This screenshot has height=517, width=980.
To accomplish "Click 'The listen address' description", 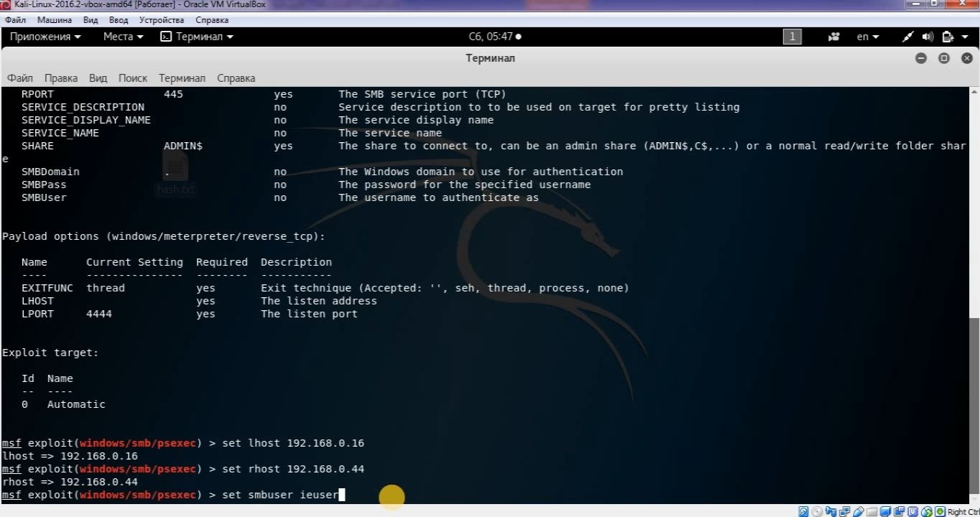I will [x=319, y=301].
